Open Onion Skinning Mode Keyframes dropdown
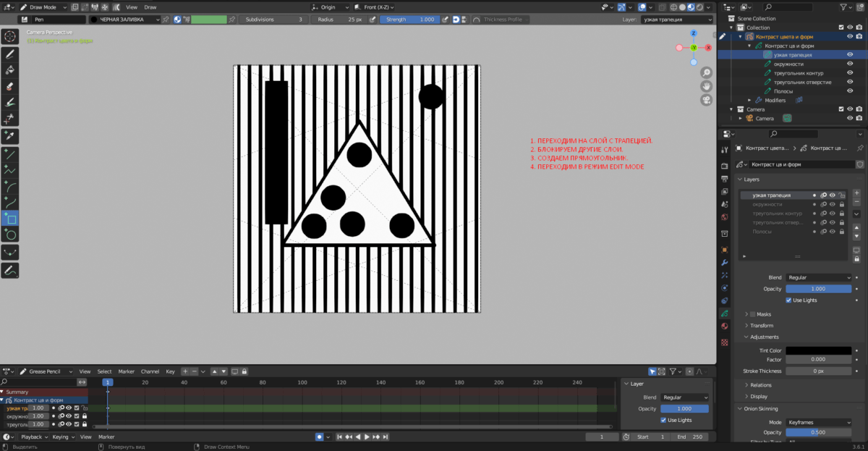 (819, 422)
